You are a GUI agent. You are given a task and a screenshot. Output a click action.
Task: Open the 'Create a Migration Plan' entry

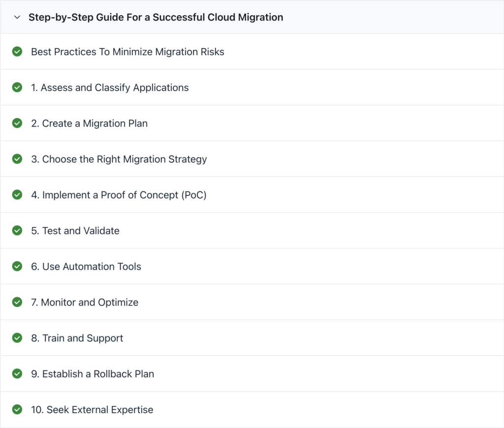[x=89, y=123]
